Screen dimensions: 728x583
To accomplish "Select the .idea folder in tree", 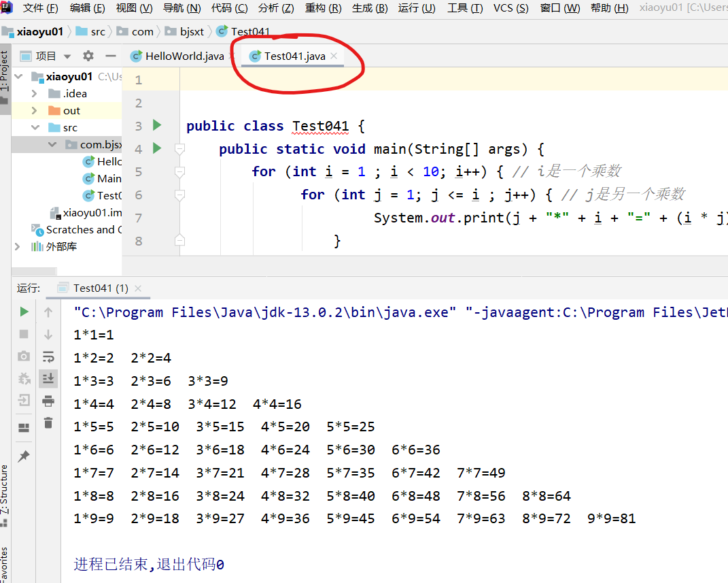I will (x=68, y=93).
